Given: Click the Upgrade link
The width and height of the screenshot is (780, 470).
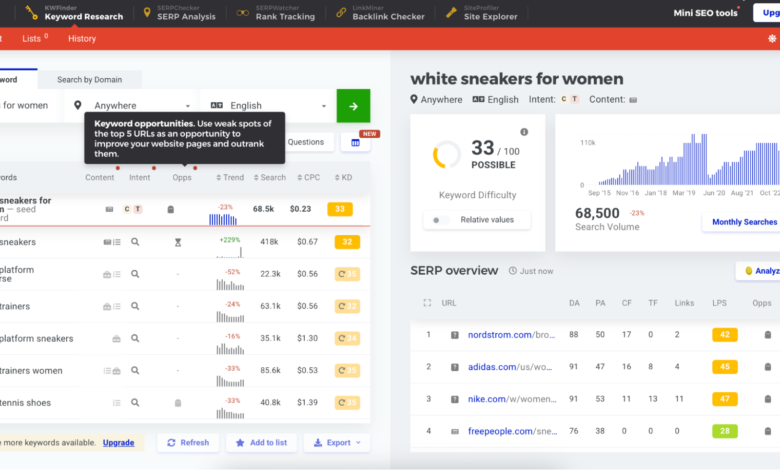Looking at the screenshot, I should click(x=118, y=442).
